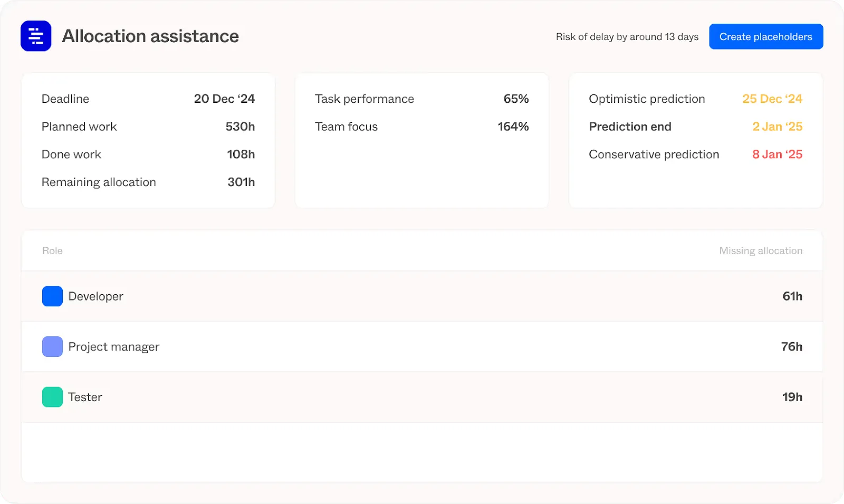Sort by Missing allocation column header
844x504 pixels.
tap(761, 251)
